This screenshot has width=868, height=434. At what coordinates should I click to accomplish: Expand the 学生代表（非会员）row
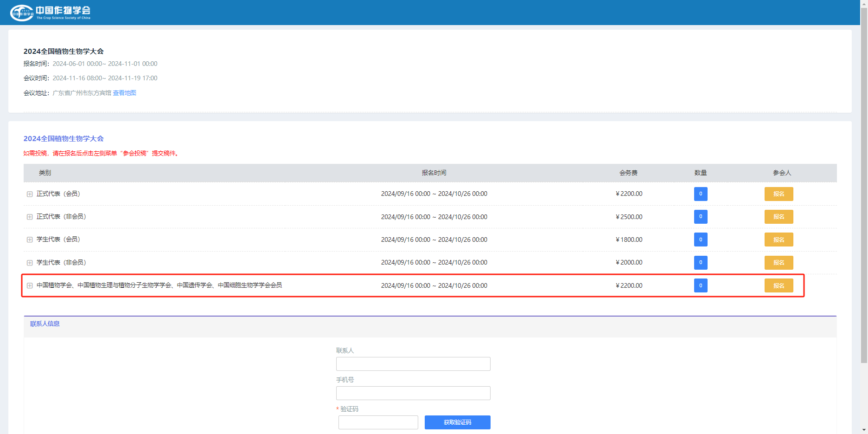30,263
